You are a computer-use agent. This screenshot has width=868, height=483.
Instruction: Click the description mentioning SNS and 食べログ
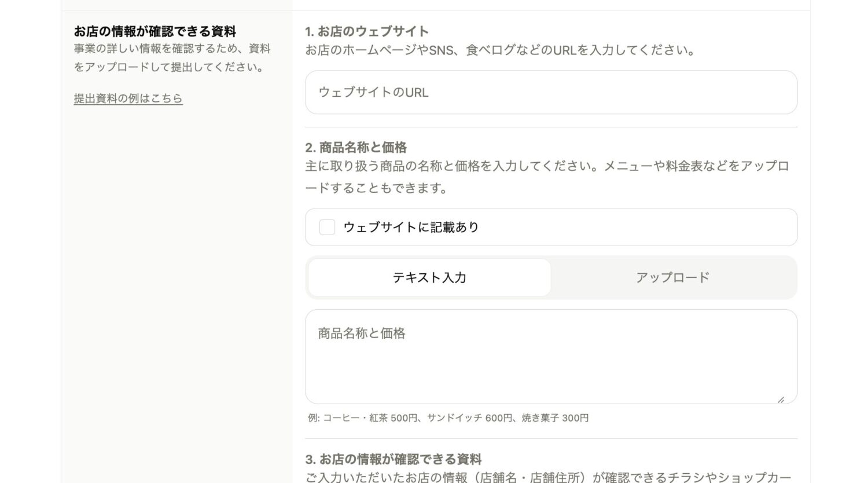tap(500, 50)
